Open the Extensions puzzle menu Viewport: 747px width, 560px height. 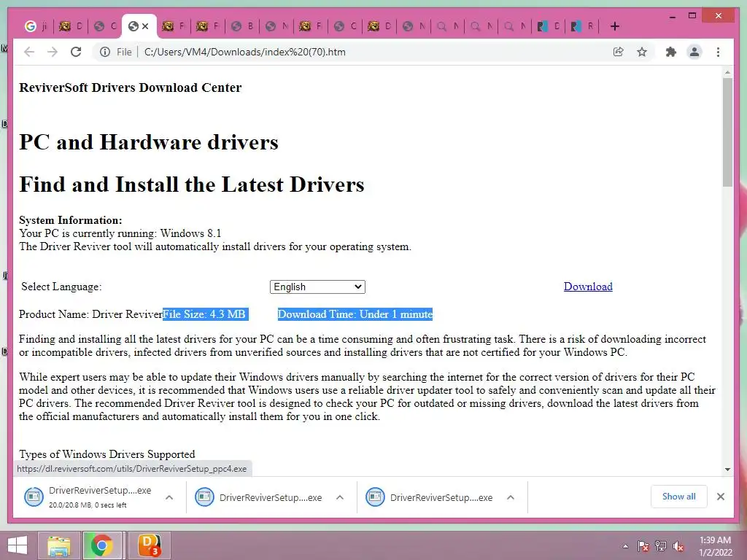pyautogui.click(x=671, y=52)
